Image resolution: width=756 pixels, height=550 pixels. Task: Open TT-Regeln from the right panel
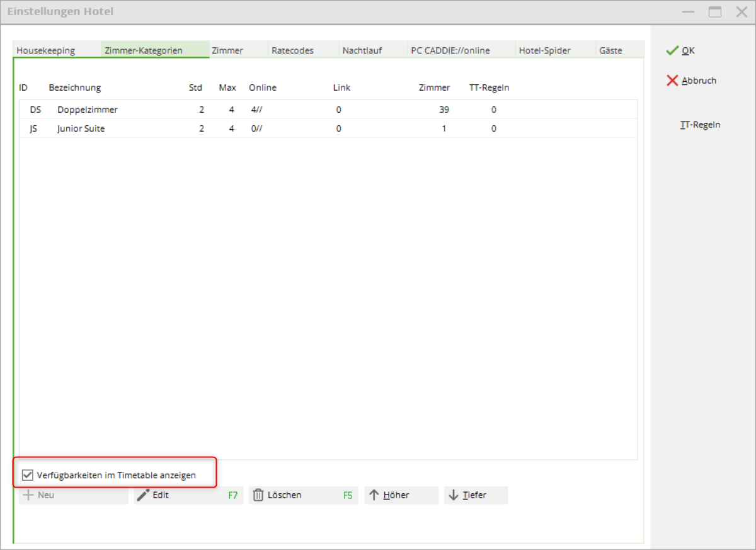coord(700,125)
